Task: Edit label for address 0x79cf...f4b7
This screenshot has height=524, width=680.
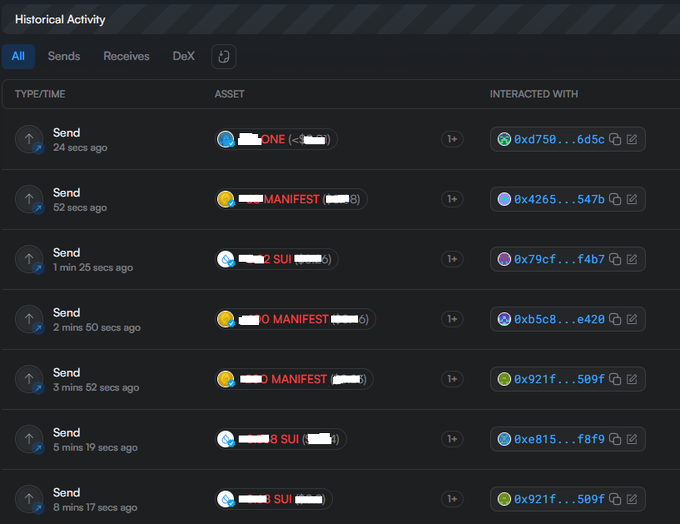Action: 632,259
